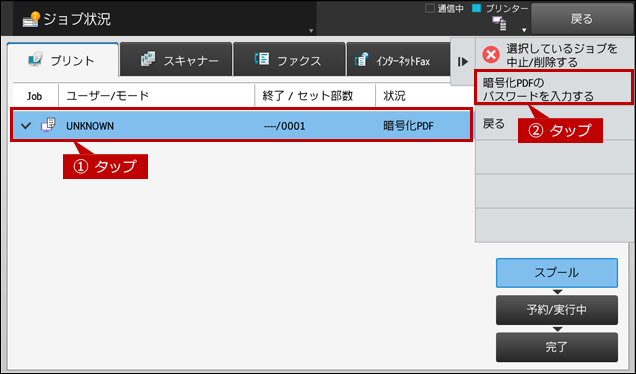Click the ジョブ状況 title text
This screenshot has height=374, width=636.
point(77,19)
